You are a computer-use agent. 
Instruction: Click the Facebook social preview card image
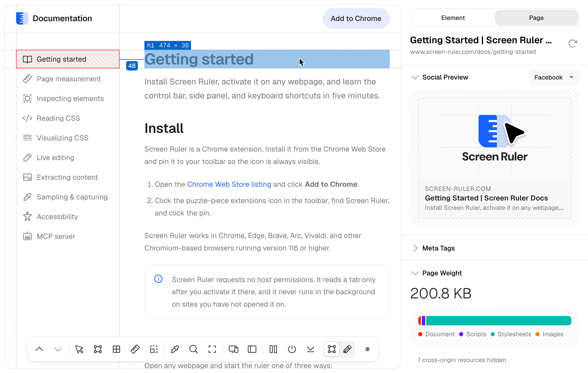coord(495,138)
